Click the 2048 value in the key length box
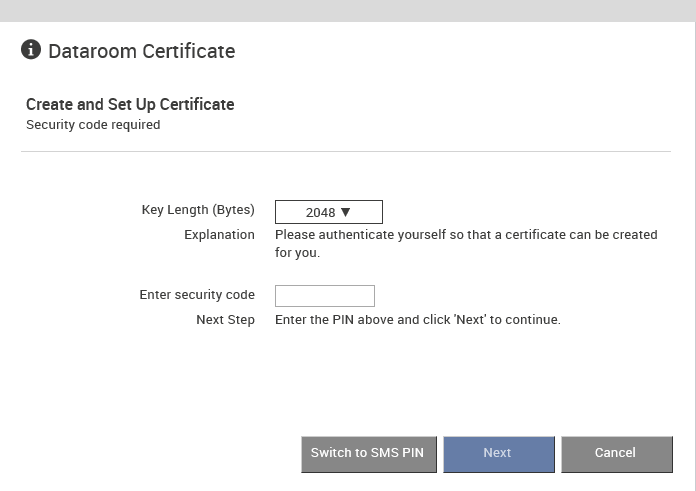This screenshot has width=696, height=491. (320, 213)
